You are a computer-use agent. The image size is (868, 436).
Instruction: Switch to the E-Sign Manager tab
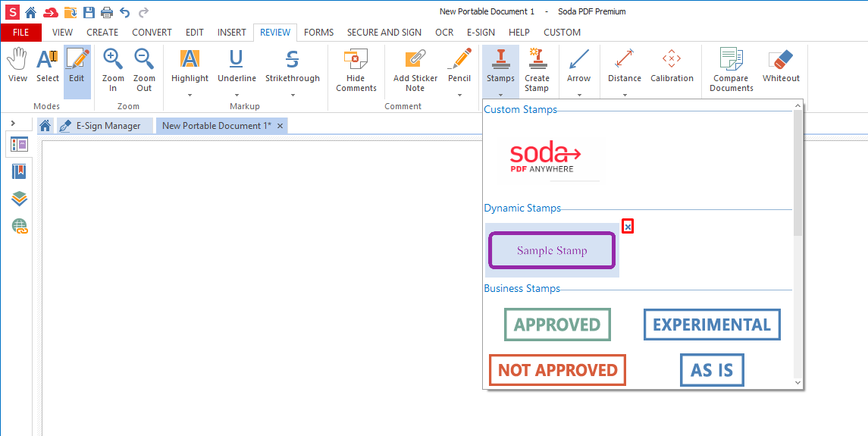point(105,126)
